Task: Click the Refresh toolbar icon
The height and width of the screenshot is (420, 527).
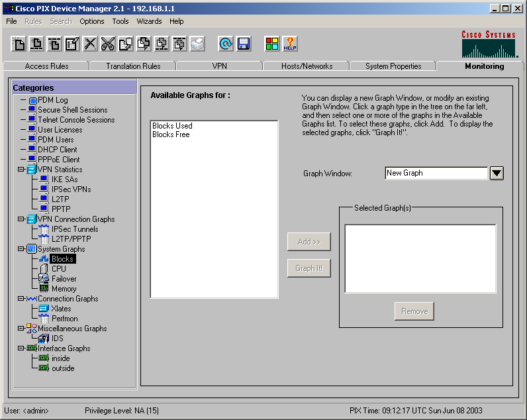Action: pos(226,44)
